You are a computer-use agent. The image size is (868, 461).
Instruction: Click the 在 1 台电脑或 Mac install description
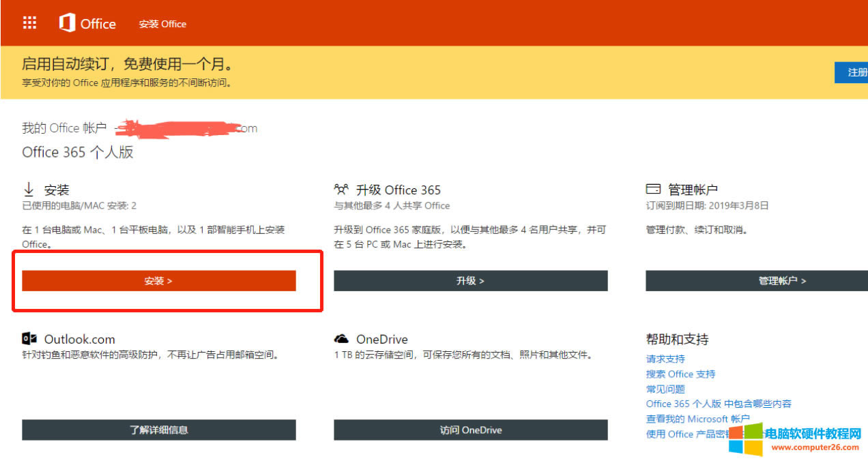[154, 237]
